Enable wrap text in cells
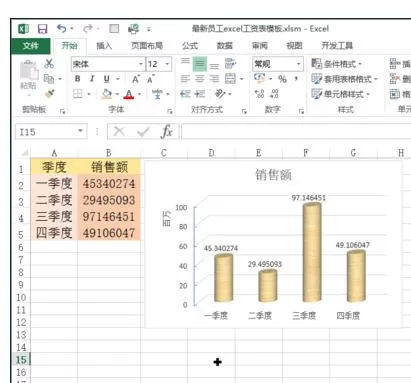The height and width of the screenshot is (383, 411). tap(230, 63)
